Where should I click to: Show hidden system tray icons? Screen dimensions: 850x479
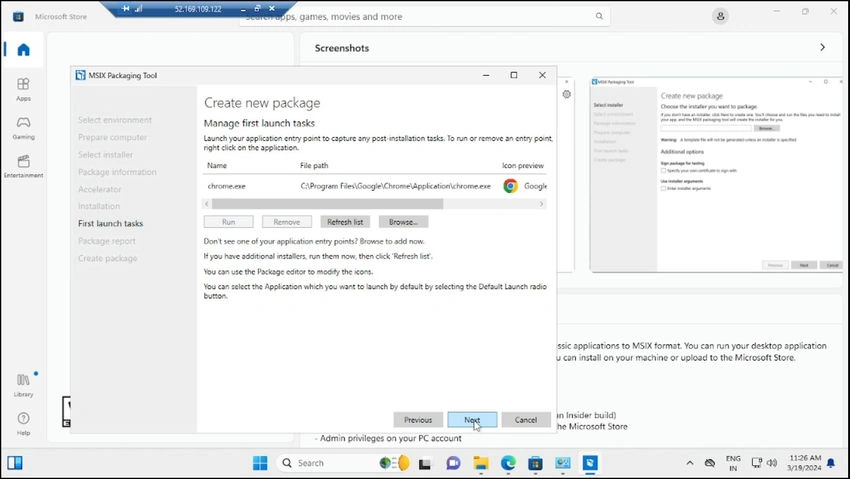(x=690, y=463)
